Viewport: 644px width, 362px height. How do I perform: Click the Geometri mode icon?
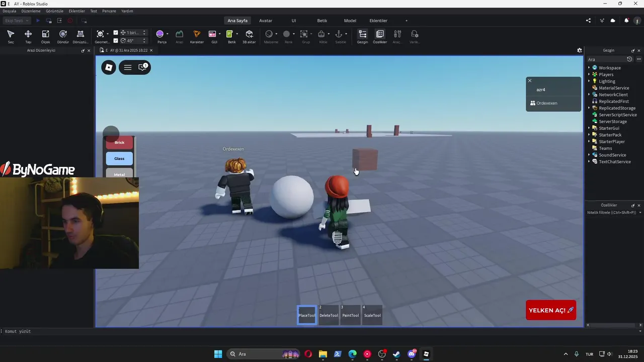tap(101, 34)
